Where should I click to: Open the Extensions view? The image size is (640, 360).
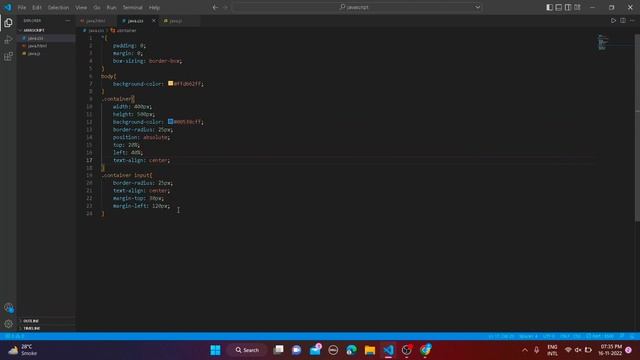point(8,56)
